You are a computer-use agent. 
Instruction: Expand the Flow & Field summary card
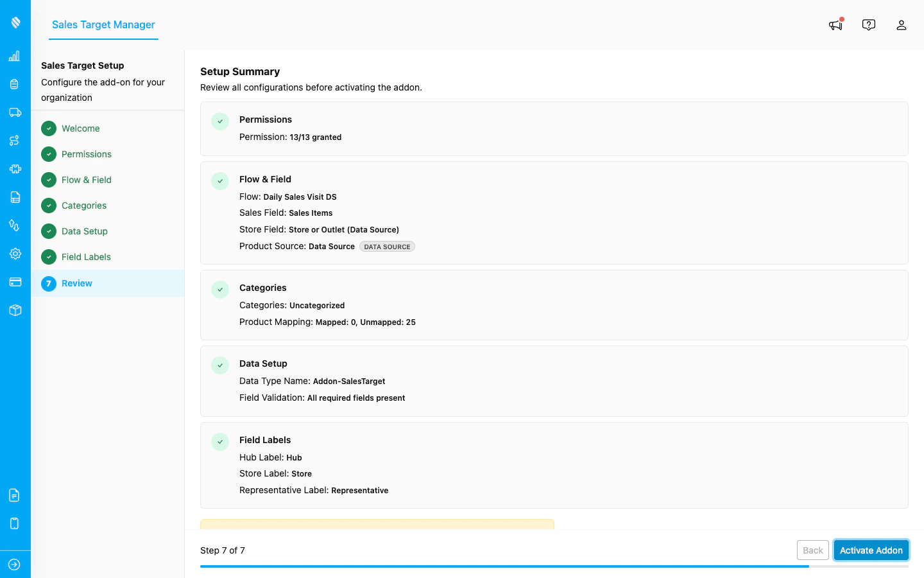[x=554, y=213]
